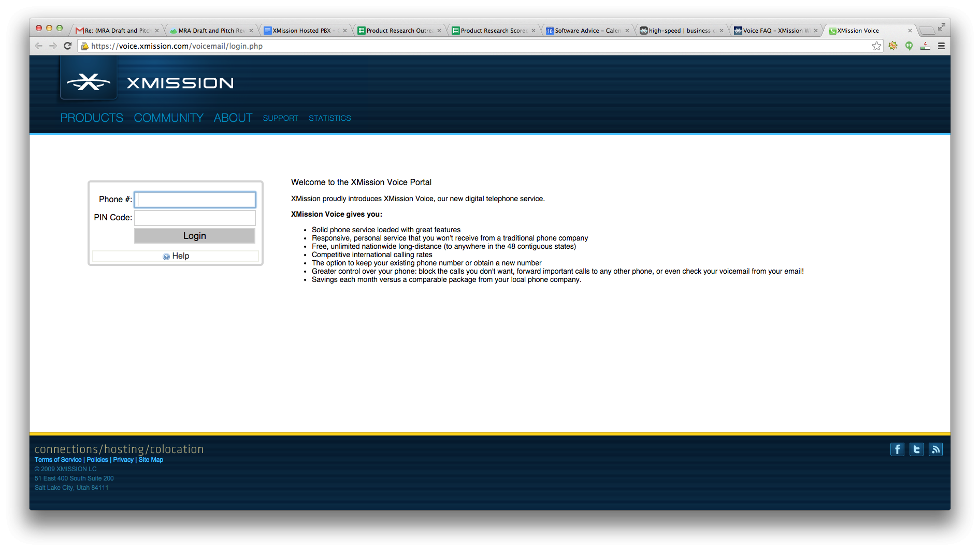The width and height of the screenshot is (980, 551).
Task: Open the Site Map footer link
Action: (151, 460)
